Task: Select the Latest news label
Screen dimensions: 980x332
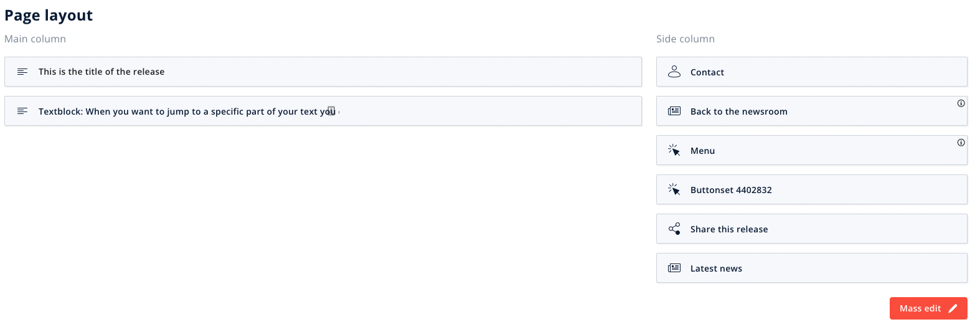Action: [716, 268]
